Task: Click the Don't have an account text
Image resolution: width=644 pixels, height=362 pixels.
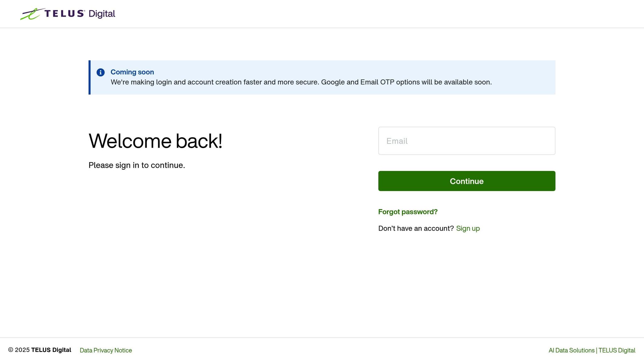Action: tap(416, 228)
